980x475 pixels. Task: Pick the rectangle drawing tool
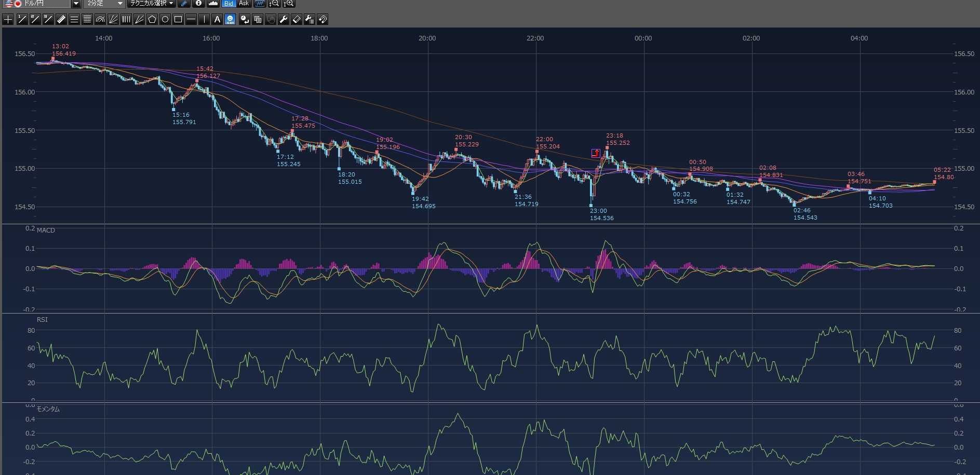click(x=178, y=20)
